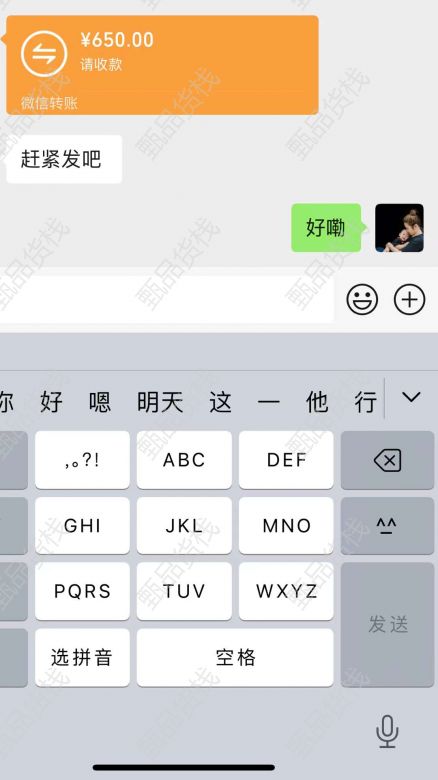
Task: Tap the ABC keypad key
Action: pyautogui.click(x=184, y=460)
